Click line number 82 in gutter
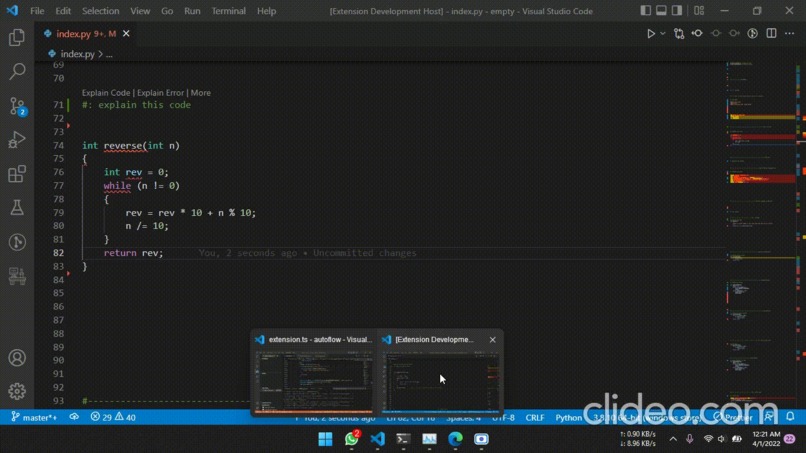 [x=58, y=253]
